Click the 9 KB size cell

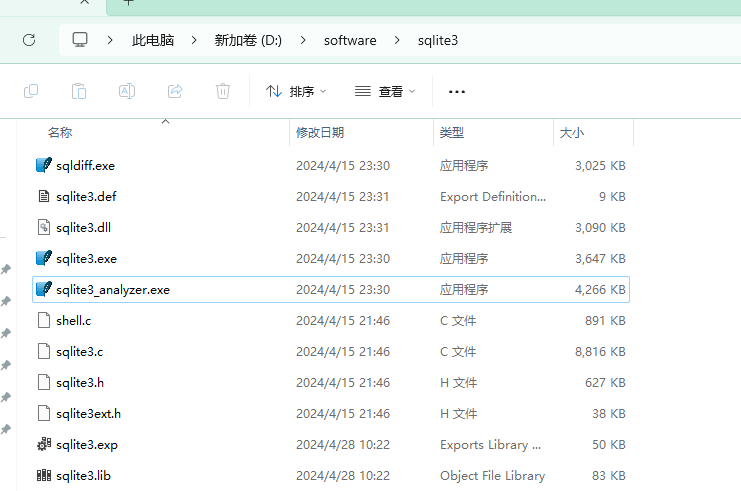612,197
